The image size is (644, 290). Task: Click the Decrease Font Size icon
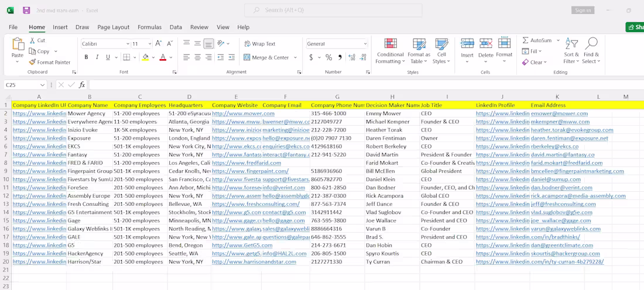169,43
